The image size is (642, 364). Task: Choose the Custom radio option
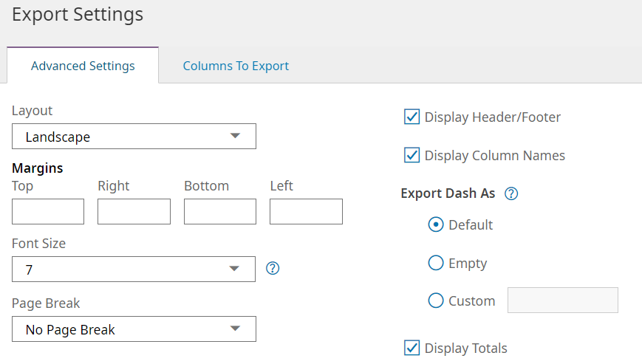(436, 301)
